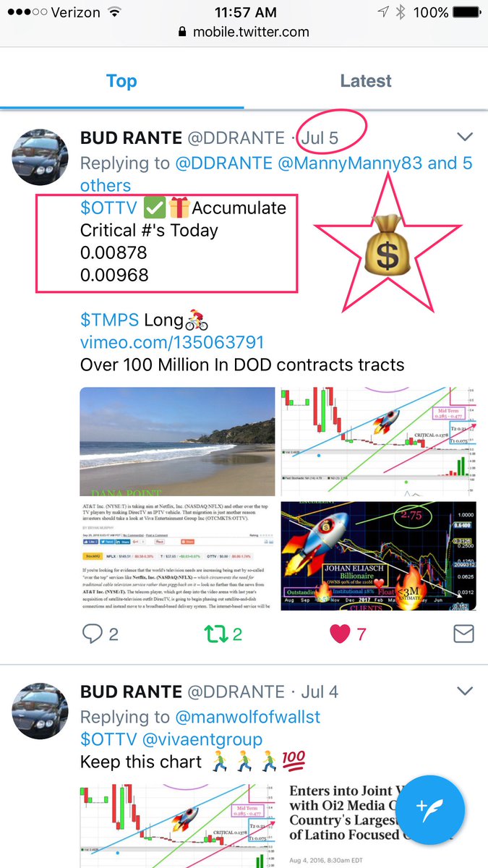This screenshot has height=868, width=488.
Task: Open the Johan Eliasch rocket chart image
Action: [x=378, y=556]
